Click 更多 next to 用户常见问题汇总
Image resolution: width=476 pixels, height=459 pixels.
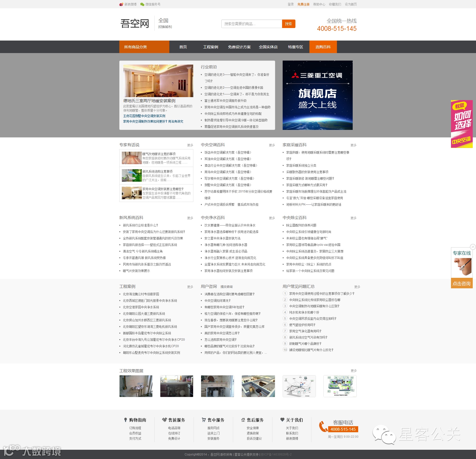tap(357, 287)
